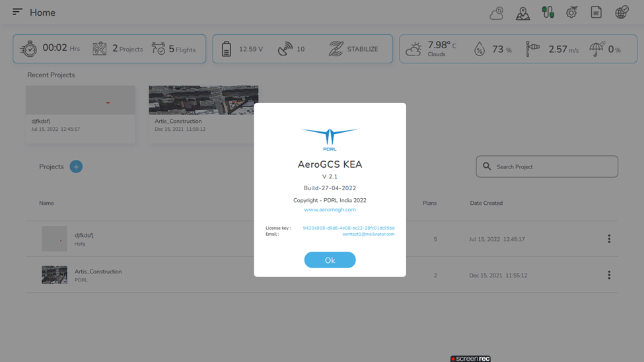
Task: Open options menu for djfkdsfj row
Action: tap(609, 238)
